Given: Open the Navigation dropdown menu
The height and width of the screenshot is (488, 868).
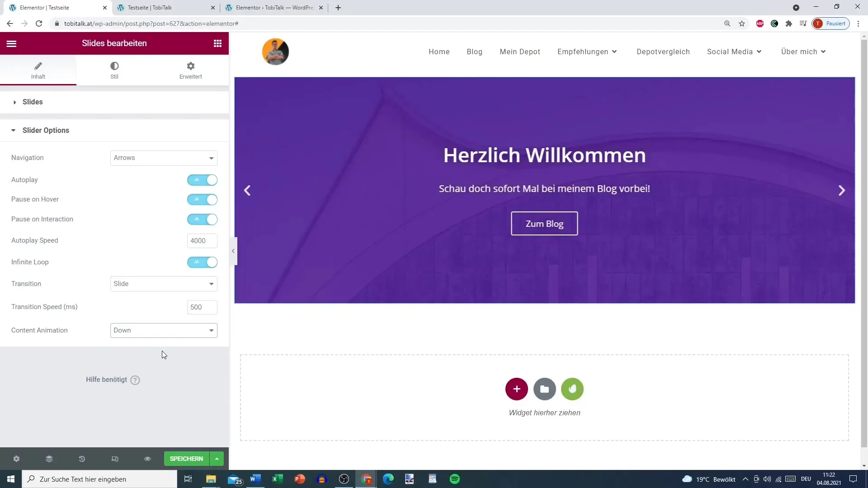Looking at the screenshot, I should click(164, 157).
